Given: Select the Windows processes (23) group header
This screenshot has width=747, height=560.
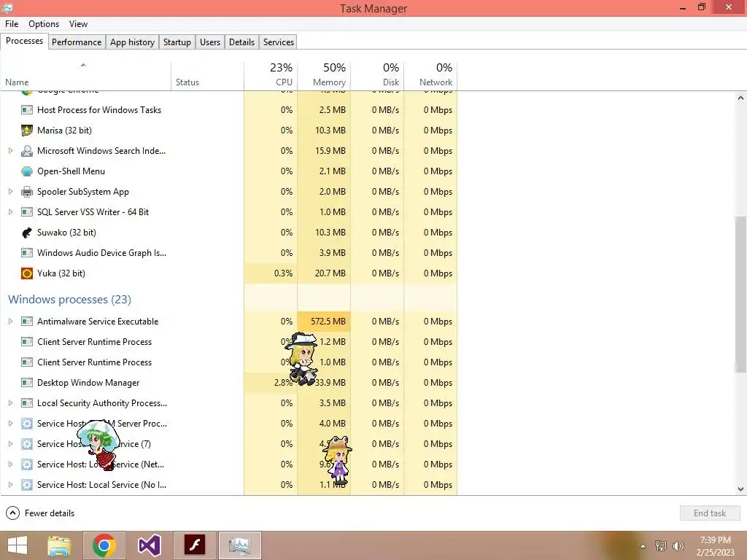Looking at the screenshot, I should click(x=69, y=300).
